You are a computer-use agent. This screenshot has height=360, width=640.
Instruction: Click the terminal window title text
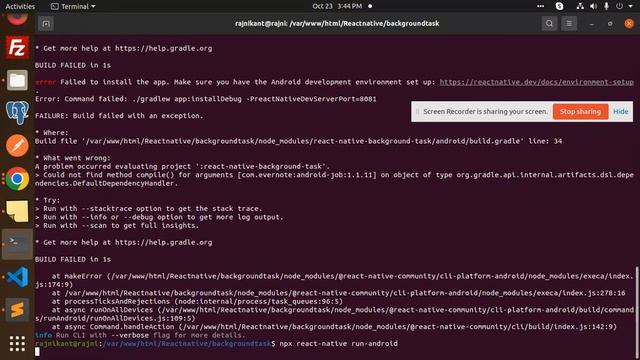click(x=337, y=24)
